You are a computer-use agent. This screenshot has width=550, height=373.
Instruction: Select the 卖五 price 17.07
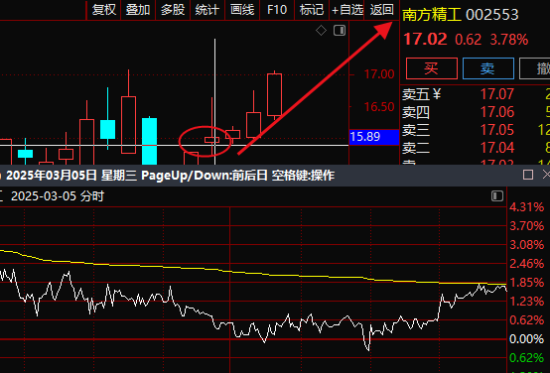497,94
